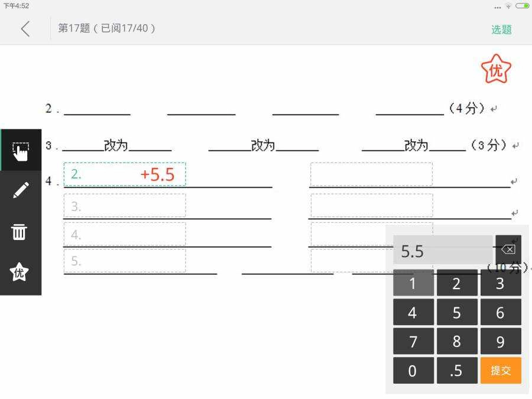
Task: Open 选题 question selector
Action: pos(501,30)
